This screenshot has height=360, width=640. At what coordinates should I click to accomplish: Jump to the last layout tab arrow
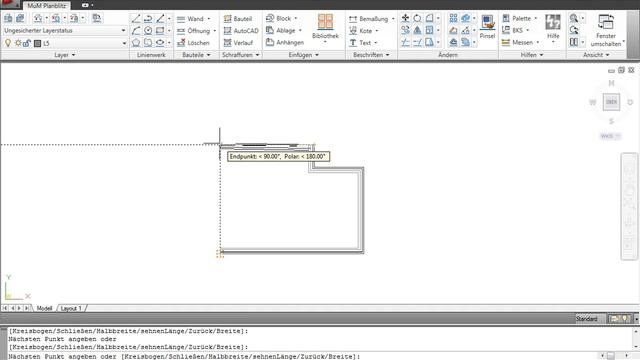point(27,308)
